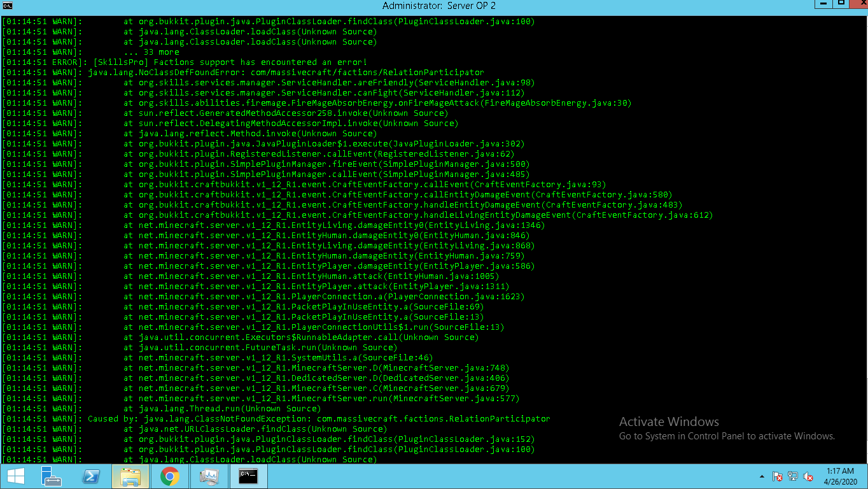Click the 'java.net.URLClassLoader.findClass' line
This screenshot has height=489, width=868.
point(194,429)
